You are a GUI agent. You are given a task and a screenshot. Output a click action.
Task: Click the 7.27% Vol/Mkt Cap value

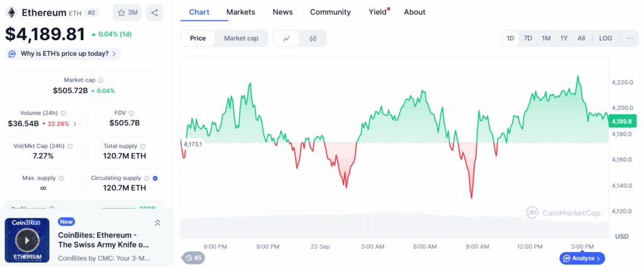pos(43,156)
